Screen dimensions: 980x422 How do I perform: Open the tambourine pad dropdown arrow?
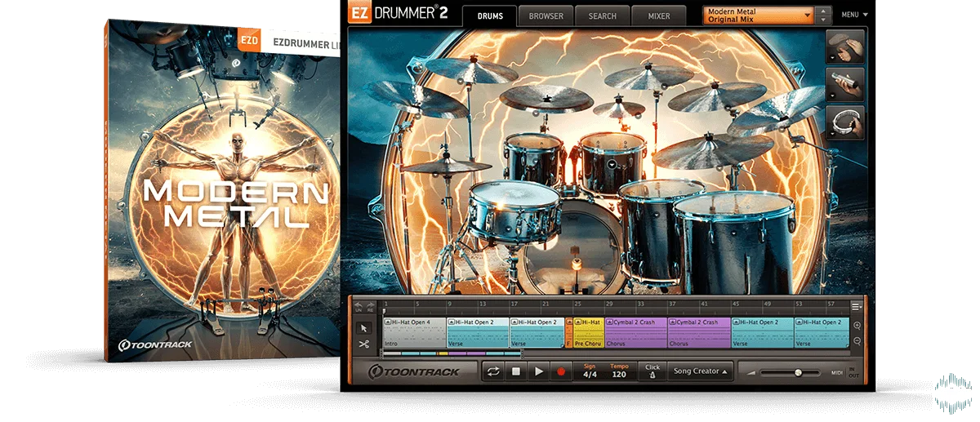coord(832,133)
